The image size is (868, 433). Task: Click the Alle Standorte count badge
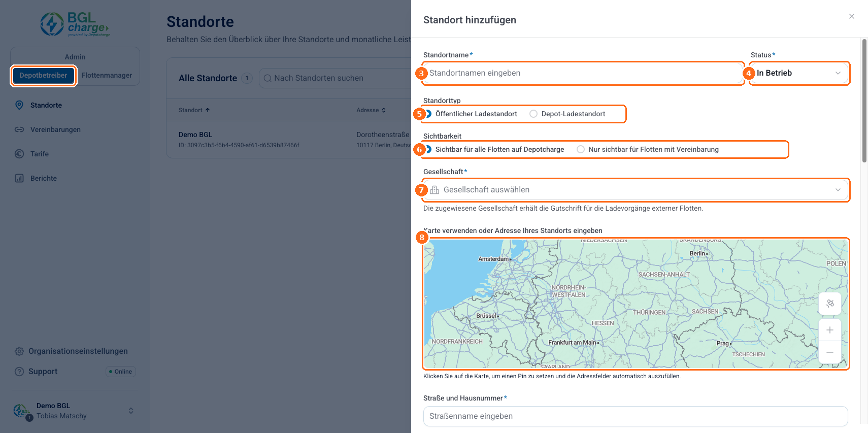coord(247,78)
